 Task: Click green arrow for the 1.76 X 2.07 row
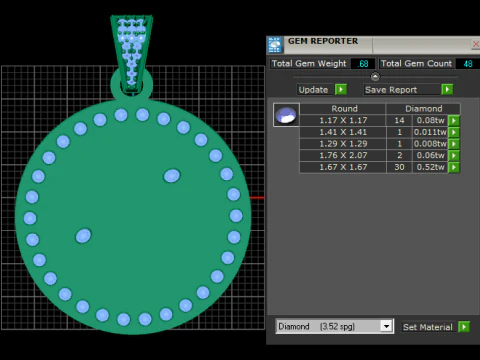[x=454, y=155]
